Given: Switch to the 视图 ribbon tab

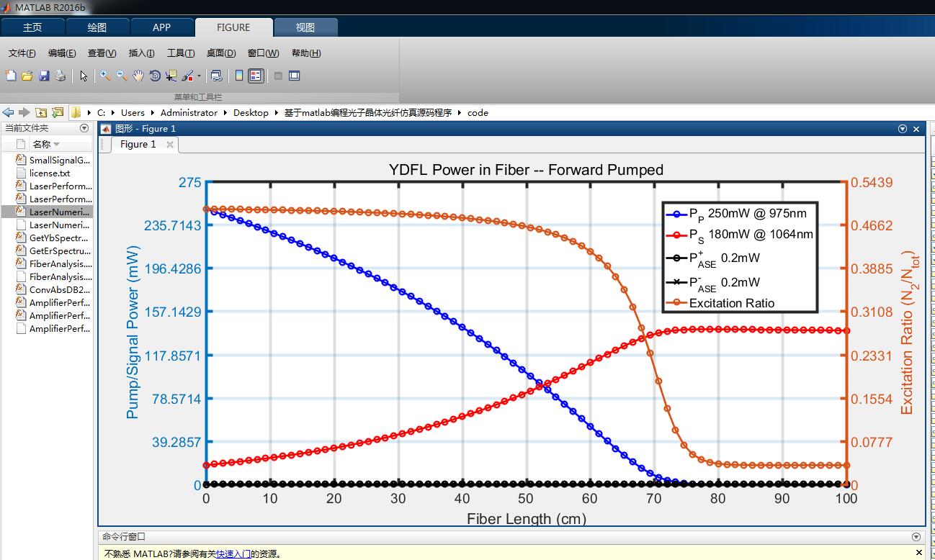Looking at the screenshot, I should click(x=305, y=27).
